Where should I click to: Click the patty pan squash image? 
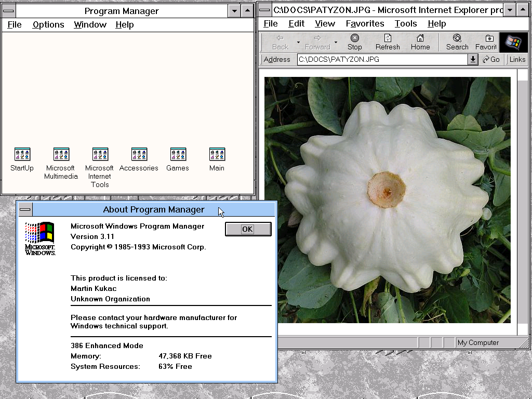tap(387, 200)
